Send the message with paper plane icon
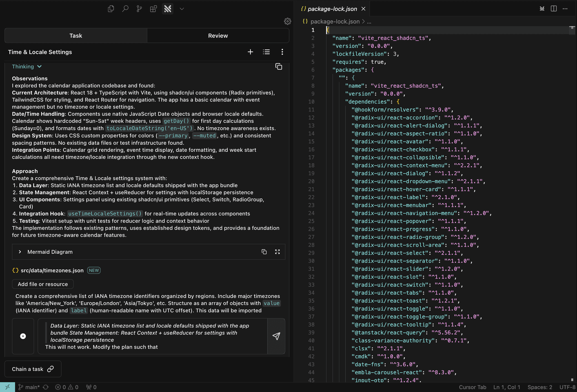 click(276, 336)
